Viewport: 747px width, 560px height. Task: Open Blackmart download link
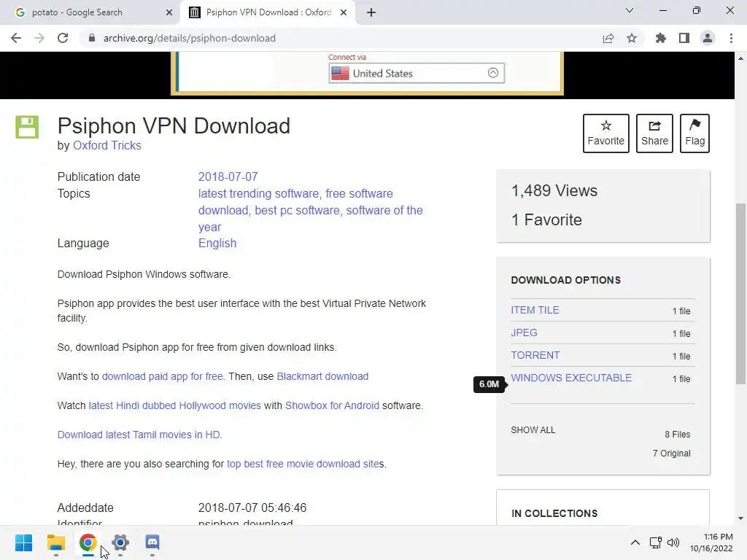point(322,376)
